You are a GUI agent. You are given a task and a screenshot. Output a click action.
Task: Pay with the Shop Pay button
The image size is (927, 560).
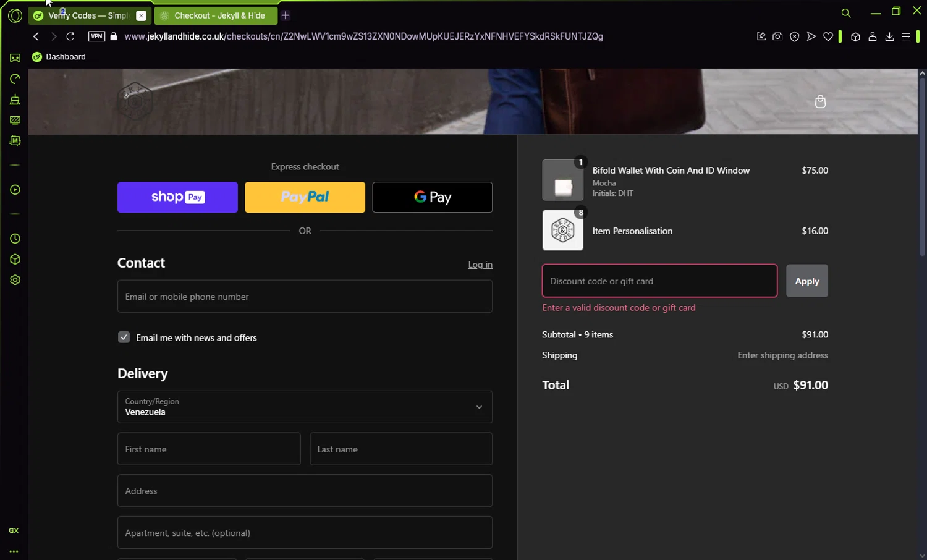pos(177,197)
